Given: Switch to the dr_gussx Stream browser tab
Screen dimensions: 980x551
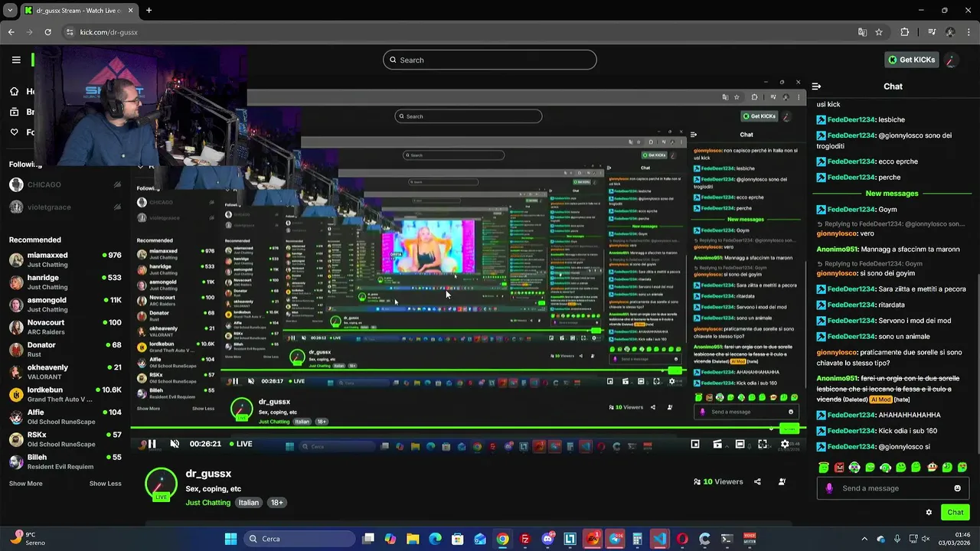Looking at the screenshot, I should [x=80, y=10].
